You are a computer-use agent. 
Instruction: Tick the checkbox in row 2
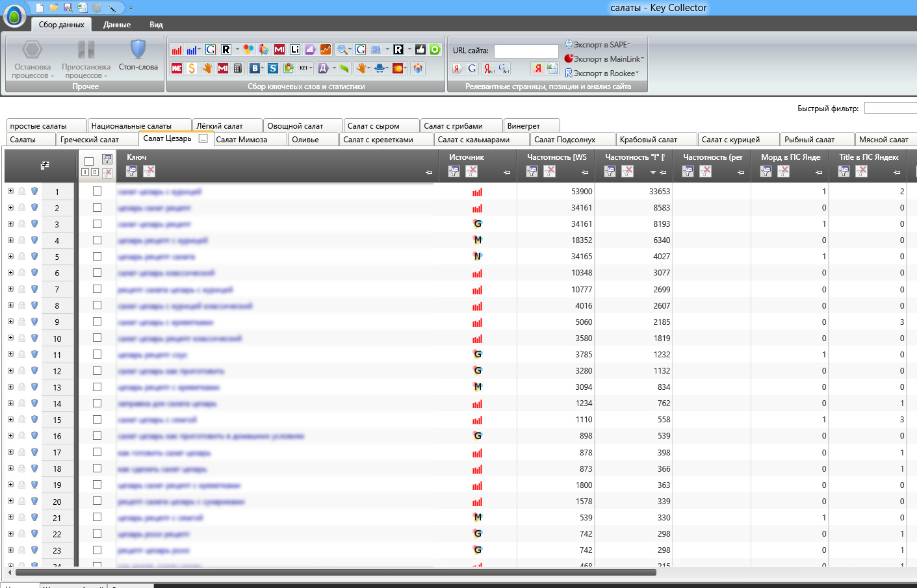[97, 207]
